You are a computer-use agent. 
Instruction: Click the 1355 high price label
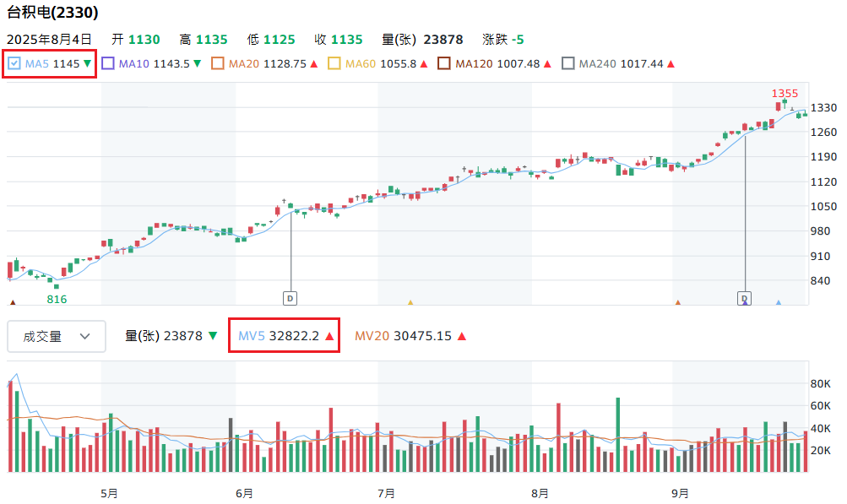click(x=785, y=94)
